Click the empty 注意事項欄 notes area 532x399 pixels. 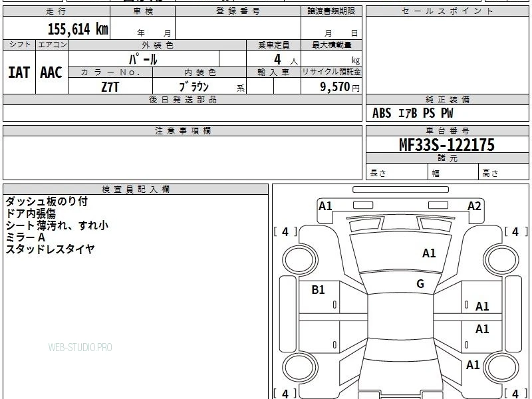[x=182, y=158]
